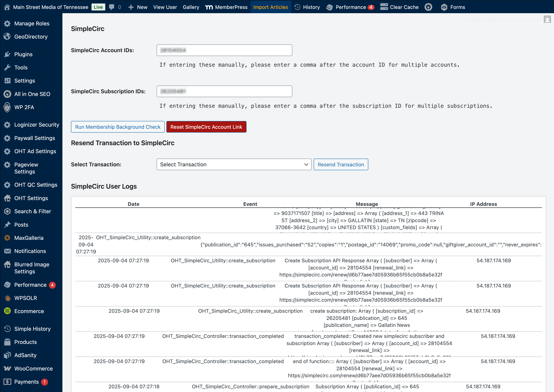Click the Payments dollar icon
554x392 pixels.
pyautogui.click(x=7, y=382)
